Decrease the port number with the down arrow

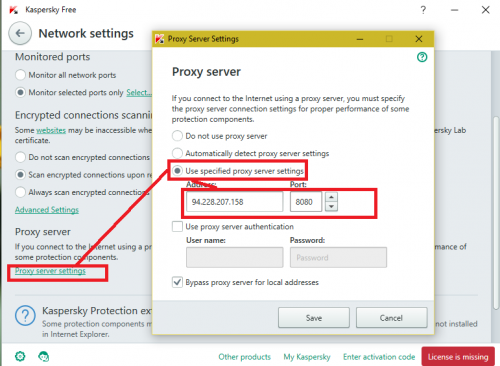[331, 207]
